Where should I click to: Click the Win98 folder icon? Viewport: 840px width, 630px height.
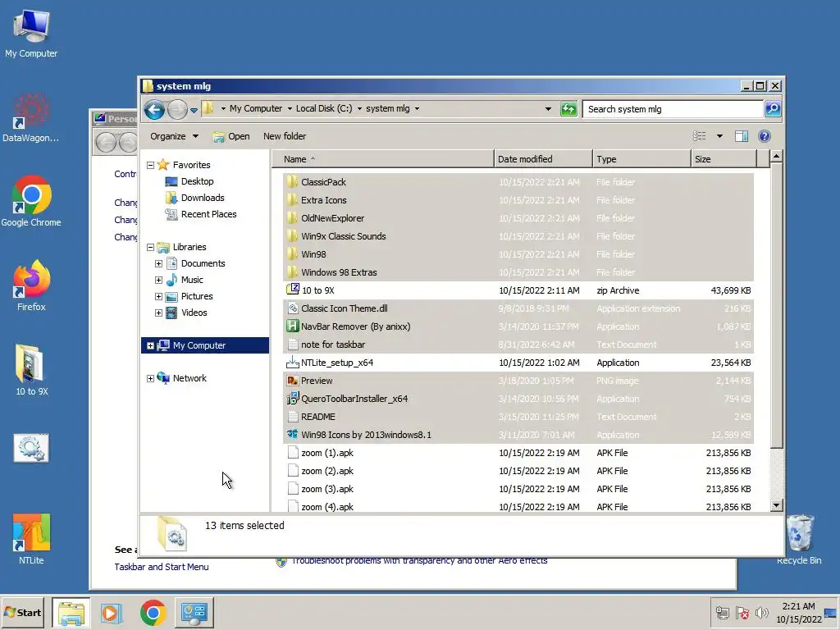[x=292, y=254]
